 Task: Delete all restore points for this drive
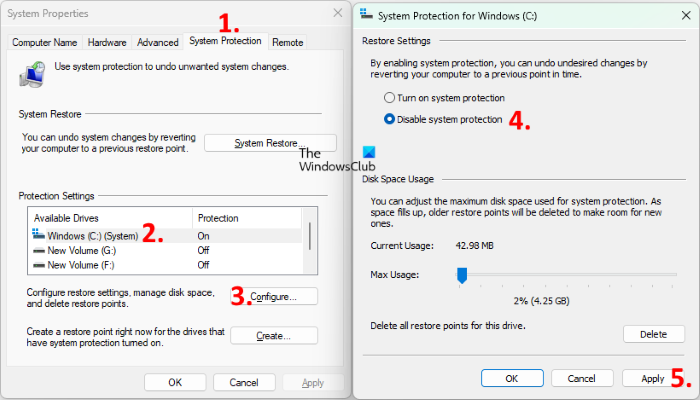[x=653, y=334]
